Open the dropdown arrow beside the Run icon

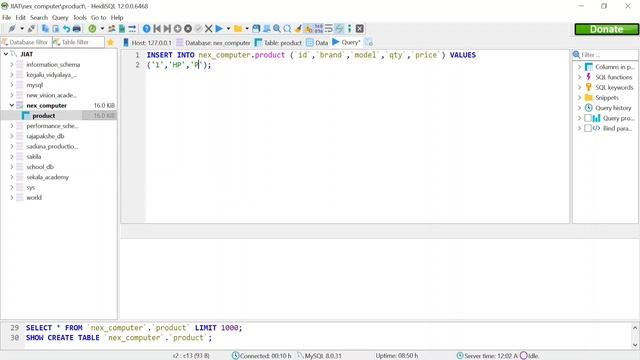228,29
